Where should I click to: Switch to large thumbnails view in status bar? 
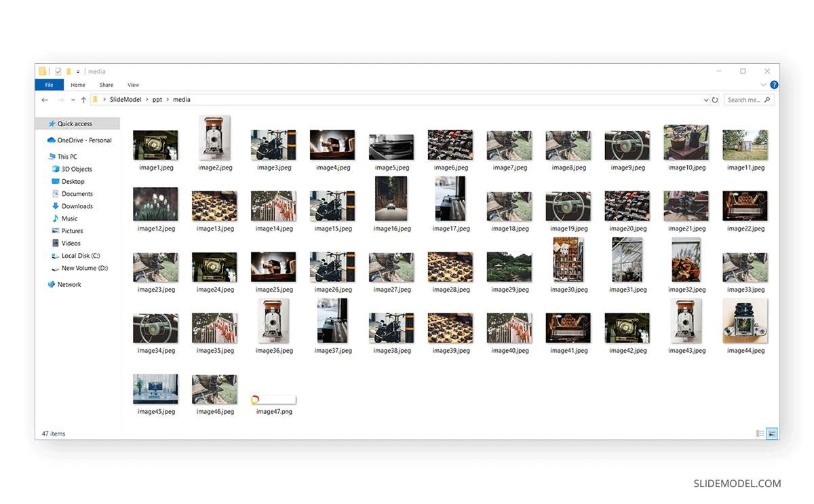772,433
